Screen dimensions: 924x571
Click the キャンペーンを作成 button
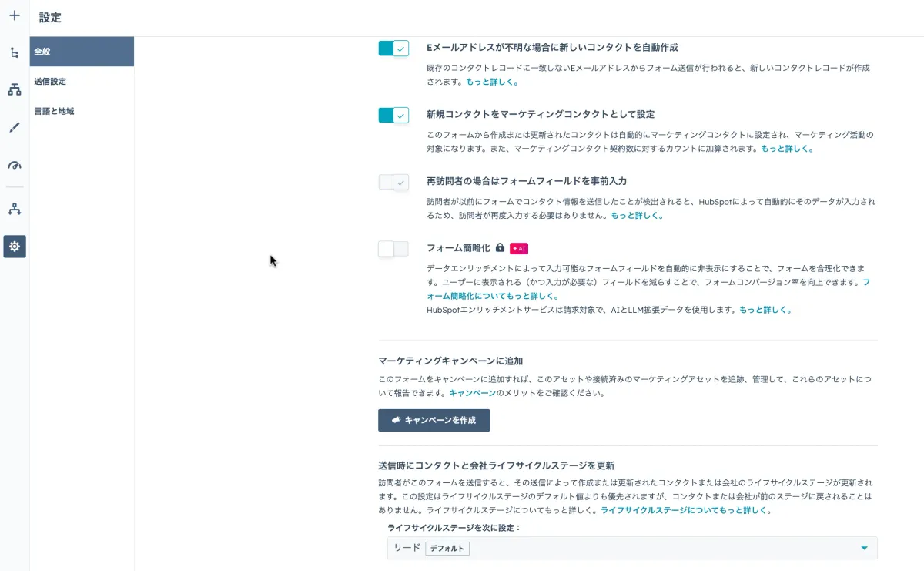pyautogui.click(x=434, y=420)
